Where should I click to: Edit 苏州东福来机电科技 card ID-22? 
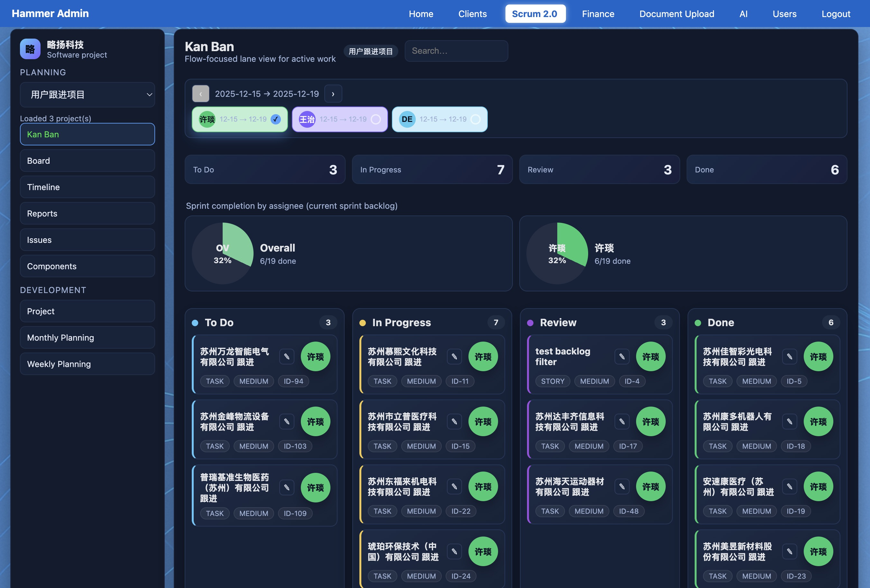455,487
